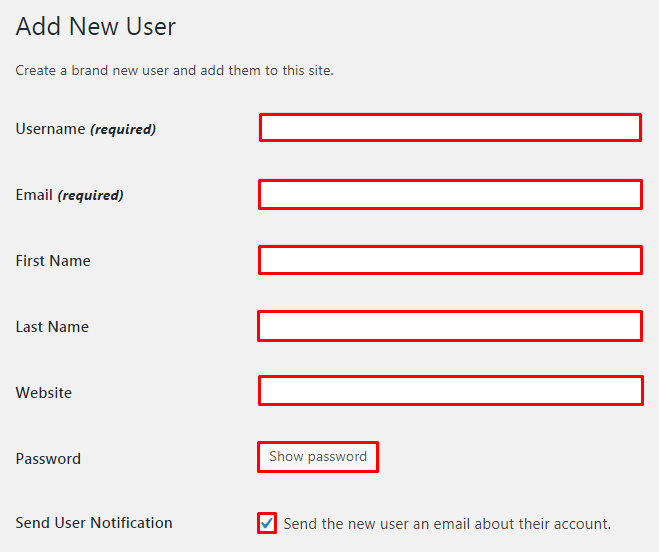
Task: Click the "Password" label text
Action: pos(48,459)
